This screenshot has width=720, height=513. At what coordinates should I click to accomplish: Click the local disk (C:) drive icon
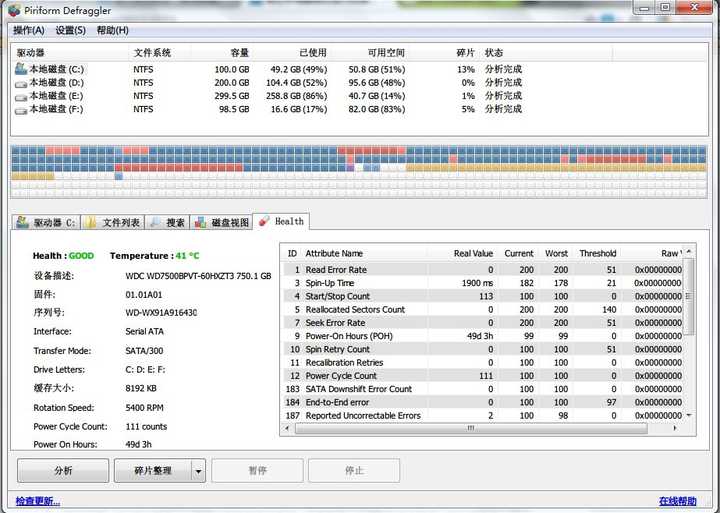point(21,69)
